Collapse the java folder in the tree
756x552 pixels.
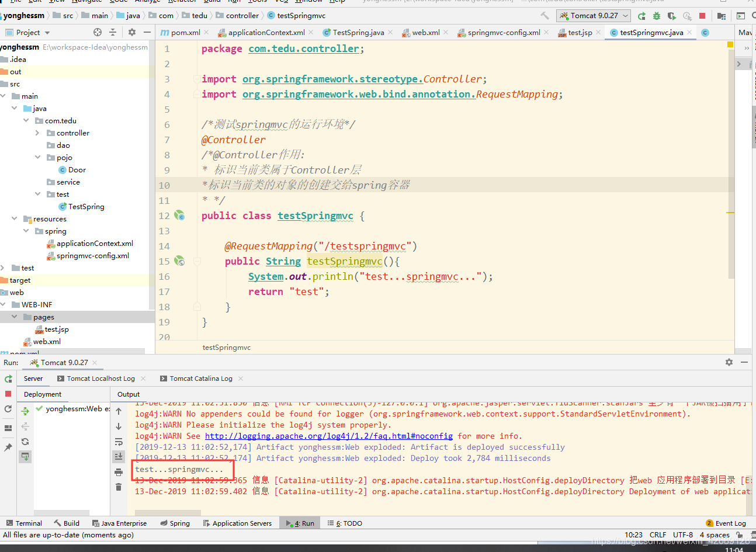tap(15, 108)
